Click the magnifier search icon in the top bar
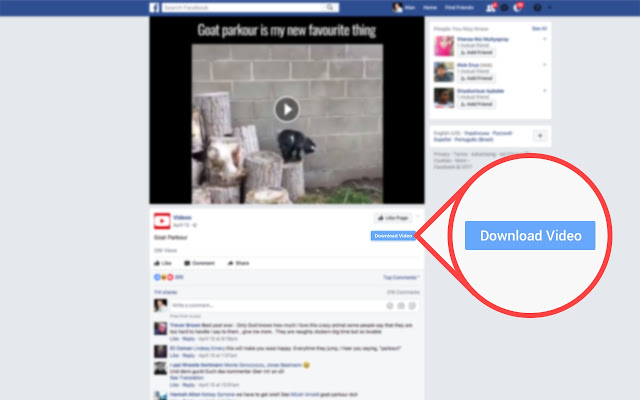The image size is (640, 400). 330,7
